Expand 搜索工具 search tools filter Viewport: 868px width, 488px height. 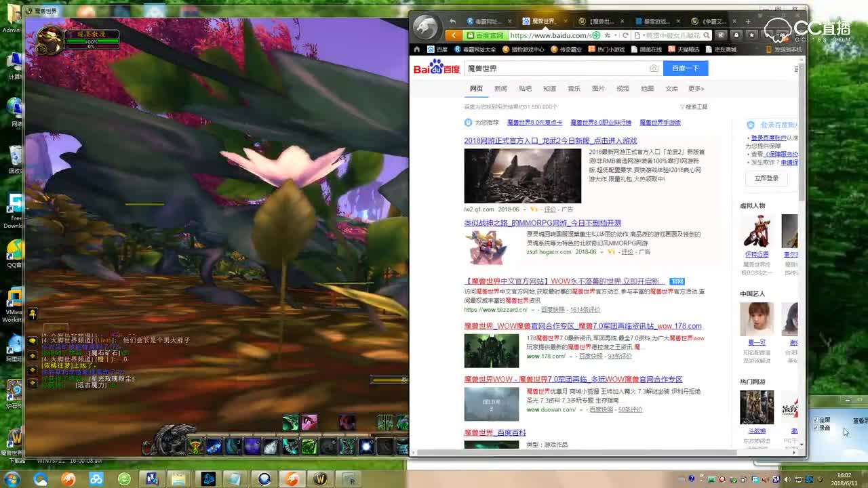(x=694, y=107)
